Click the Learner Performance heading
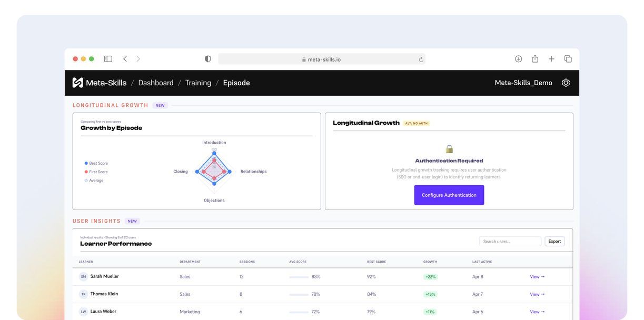This screenshot has height=320, width=644. tap(116, 244)
